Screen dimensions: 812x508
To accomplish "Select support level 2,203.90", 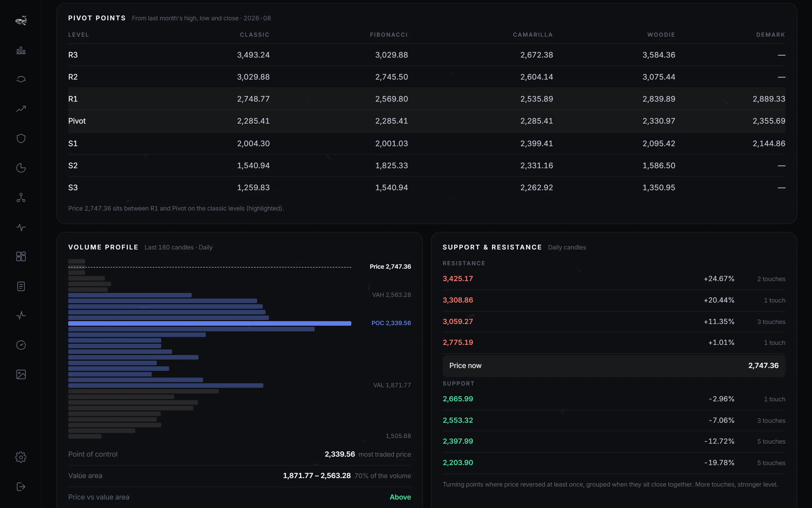I will tap(458, 463).
